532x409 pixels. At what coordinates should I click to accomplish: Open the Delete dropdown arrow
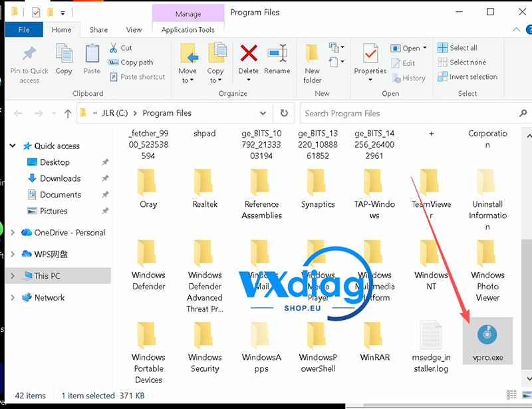248,80
